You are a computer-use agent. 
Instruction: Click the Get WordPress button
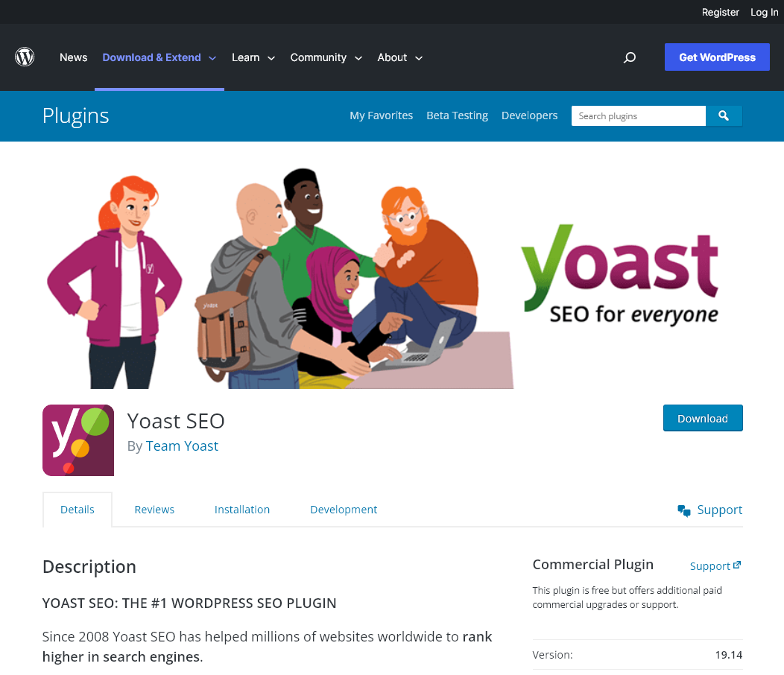point(716,57)
